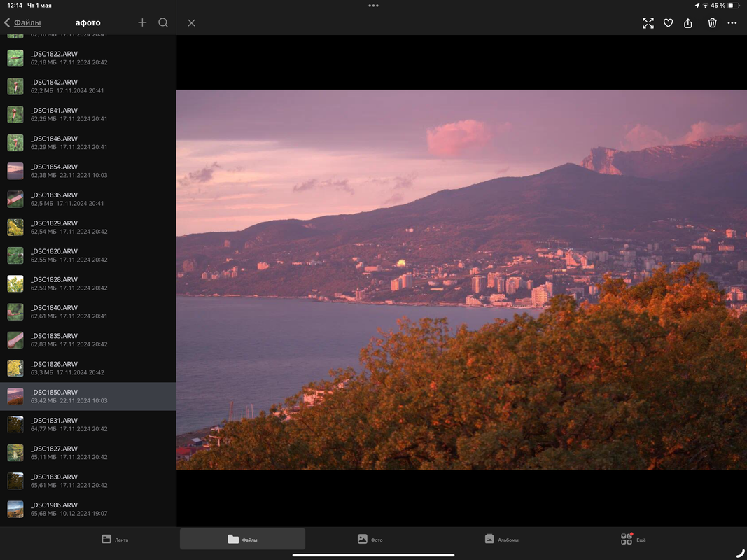Image resolution: width=747 pixels, height=560 pixels.
Task: Open file _DSC1836.ARW
Action: tap(88, 199)
